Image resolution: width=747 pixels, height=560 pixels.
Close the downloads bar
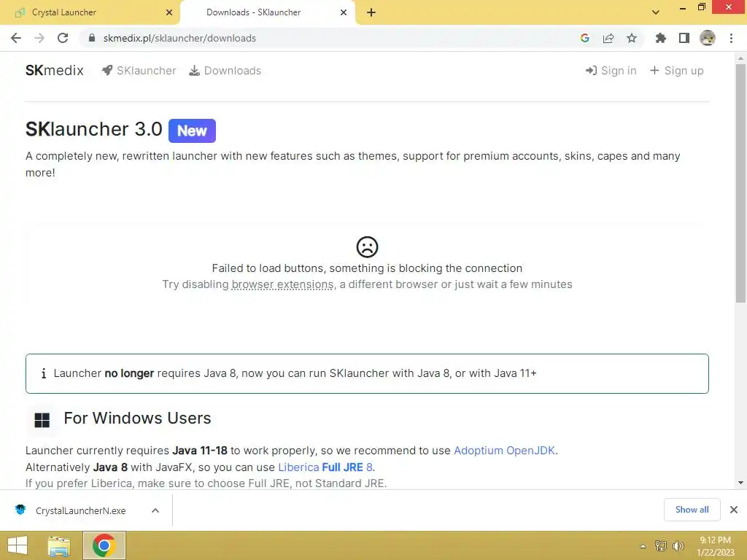(x=734, y=510)
